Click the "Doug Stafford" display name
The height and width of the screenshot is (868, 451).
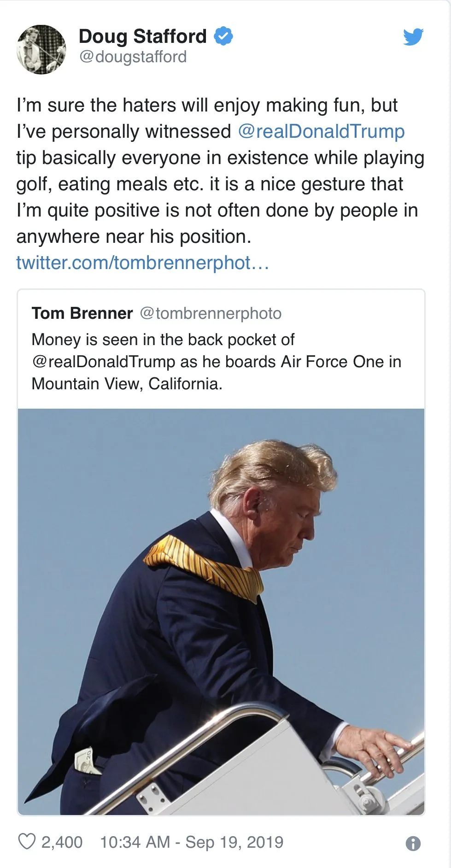point(143,36)
